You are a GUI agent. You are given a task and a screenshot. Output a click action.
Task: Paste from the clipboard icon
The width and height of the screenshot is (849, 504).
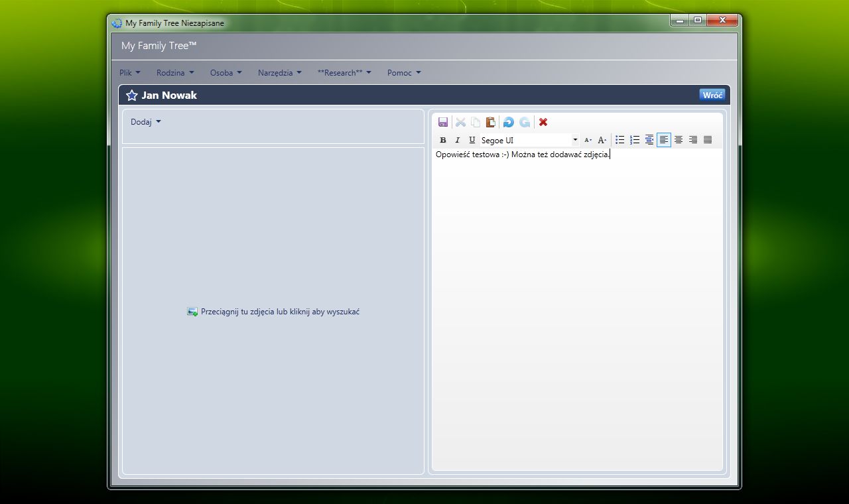point(491,122)
